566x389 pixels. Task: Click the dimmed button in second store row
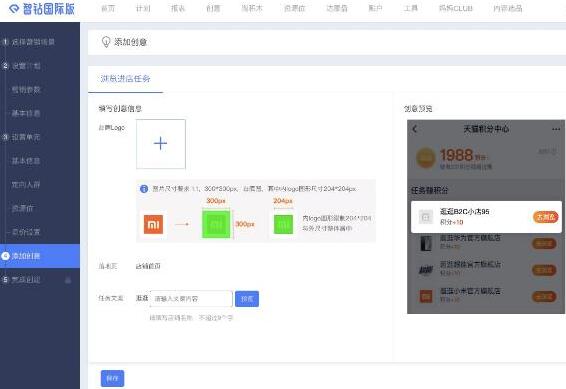(x=544, y=244)
